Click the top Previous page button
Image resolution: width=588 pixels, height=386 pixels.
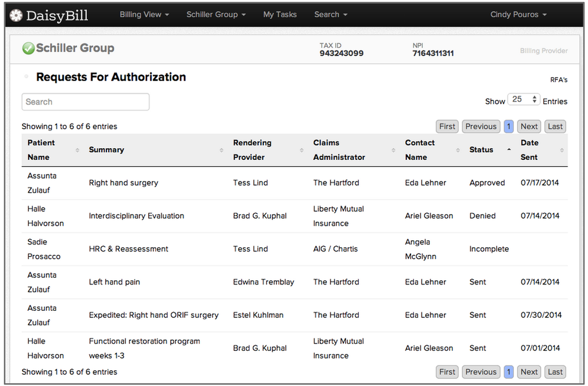point(481,126)
